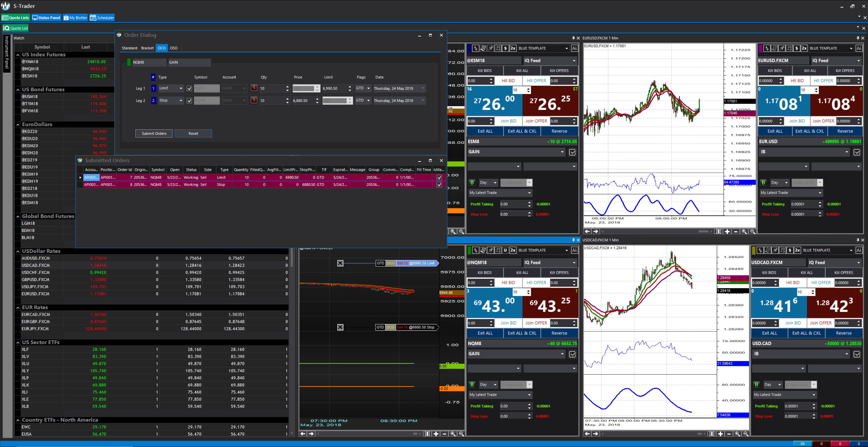
Task: Click the plus icon under NQM18 chart
Action: point(436,434)
